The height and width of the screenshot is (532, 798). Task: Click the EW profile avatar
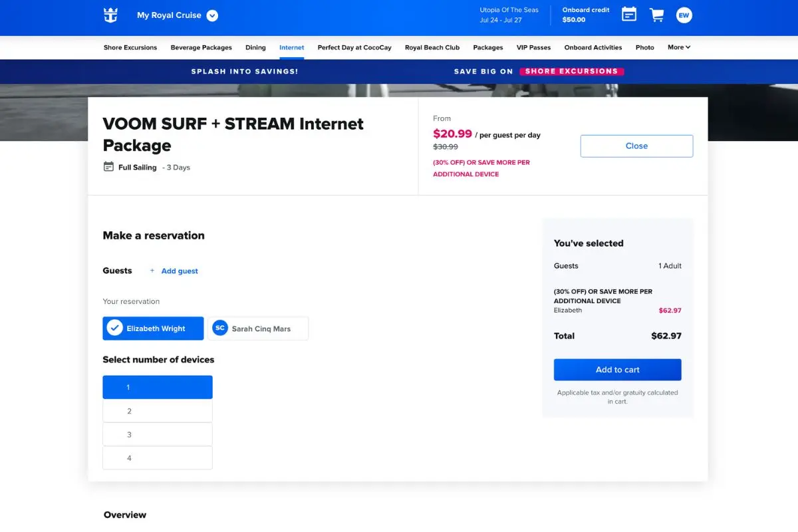click(684, 15)
